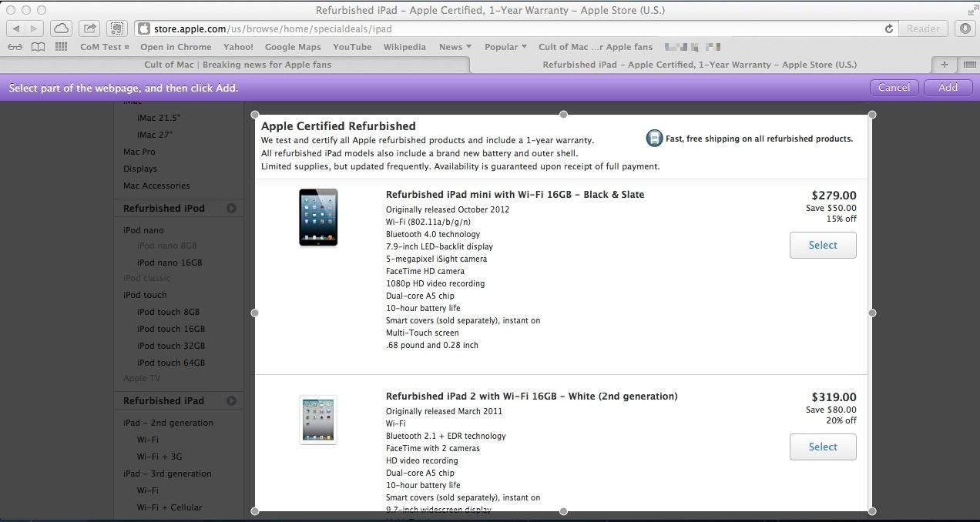Select the refurbished iPad mini for $279
Image resolution: width=980 pixels, height=522 pixels.
tap(822, 246)
